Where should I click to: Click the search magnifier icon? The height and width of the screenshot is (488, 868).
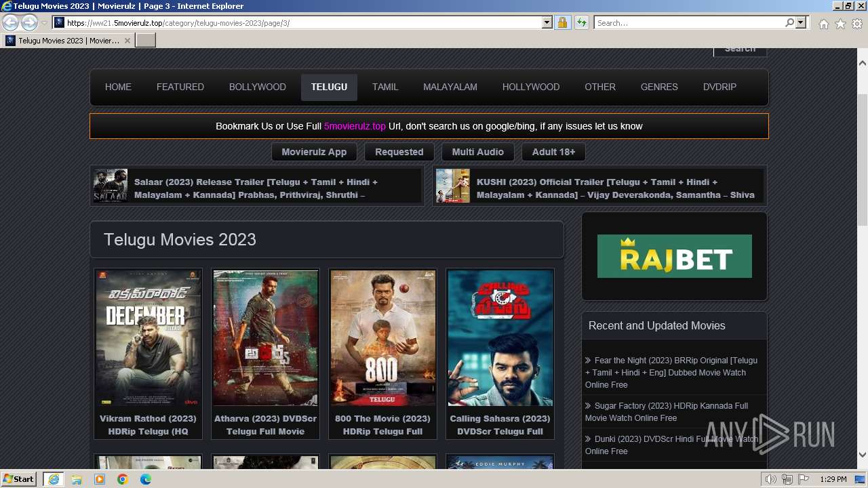coord(789,23)
